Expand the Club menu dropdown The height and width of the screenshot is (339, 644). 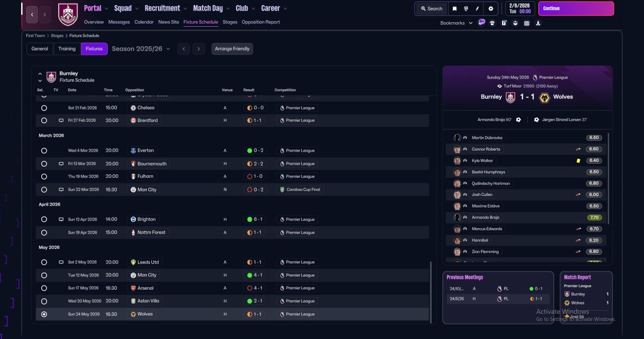[253, 9]
